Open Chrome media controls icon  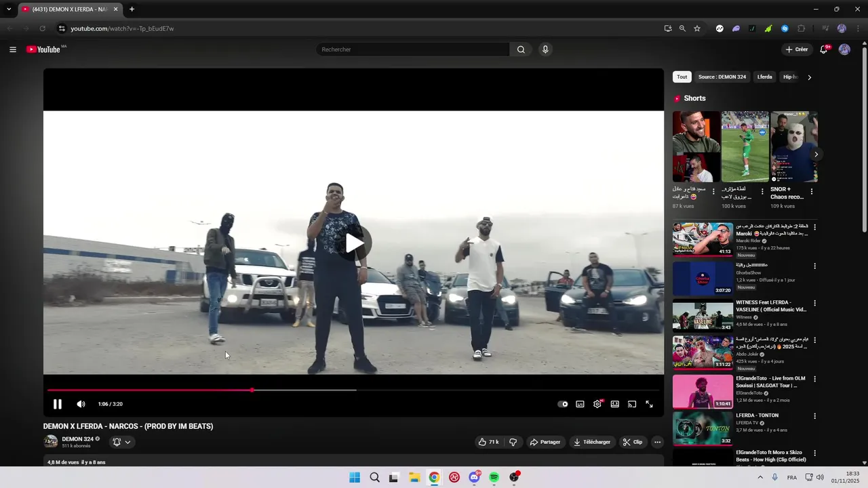tap(825, 28)
